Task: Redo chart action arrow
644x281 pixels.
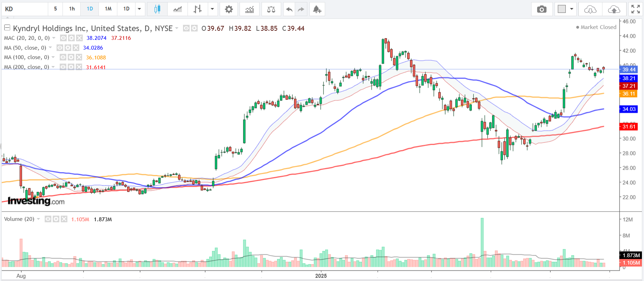Action: pyautogui.click(x=301, y=9)
